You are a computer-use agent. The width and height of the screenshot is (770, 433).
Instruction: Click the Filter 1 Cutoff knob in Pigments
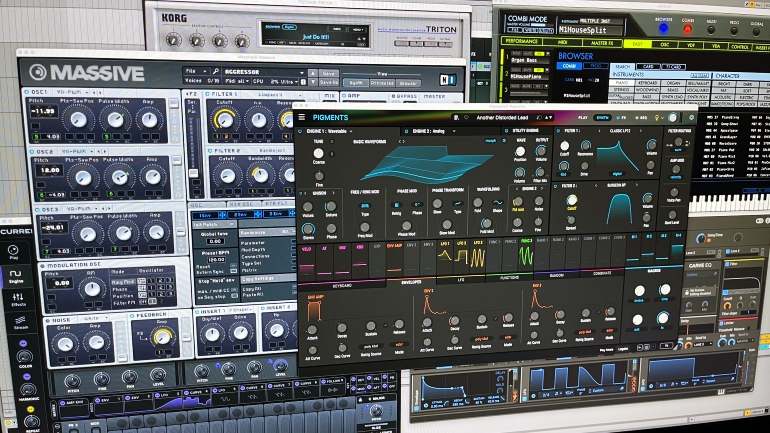[565, 146]
